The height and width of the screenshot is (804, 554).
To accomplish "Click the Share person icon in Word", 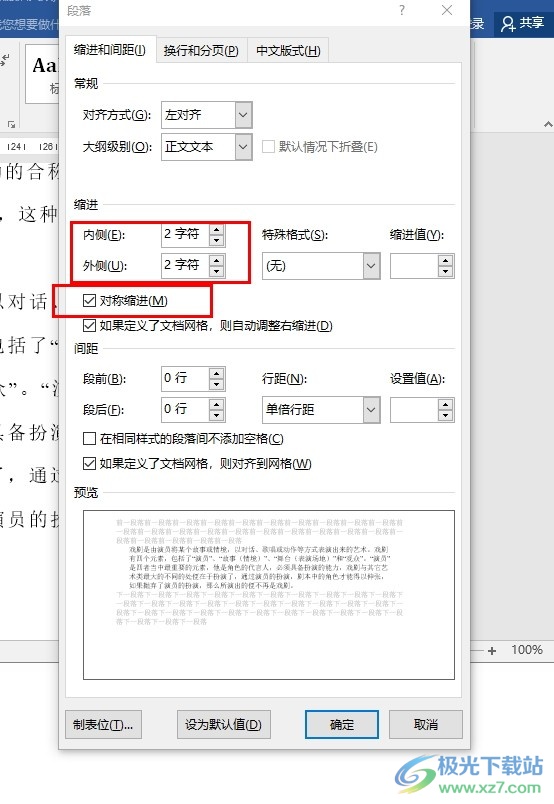I will click(x=508, y=24).
